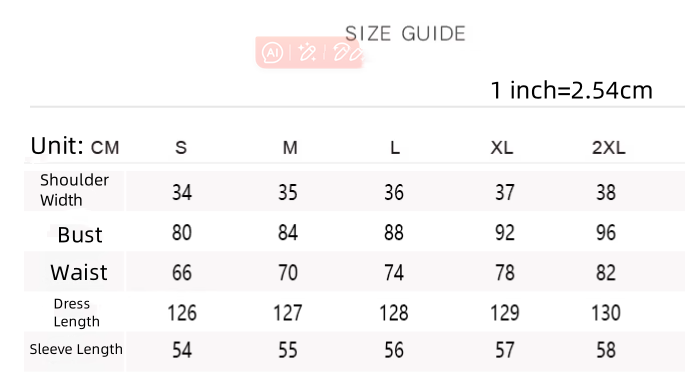Select the L size column header
The width and height of the screenshot is (685, 392).
pyautogui.click(x=395, y=148)
